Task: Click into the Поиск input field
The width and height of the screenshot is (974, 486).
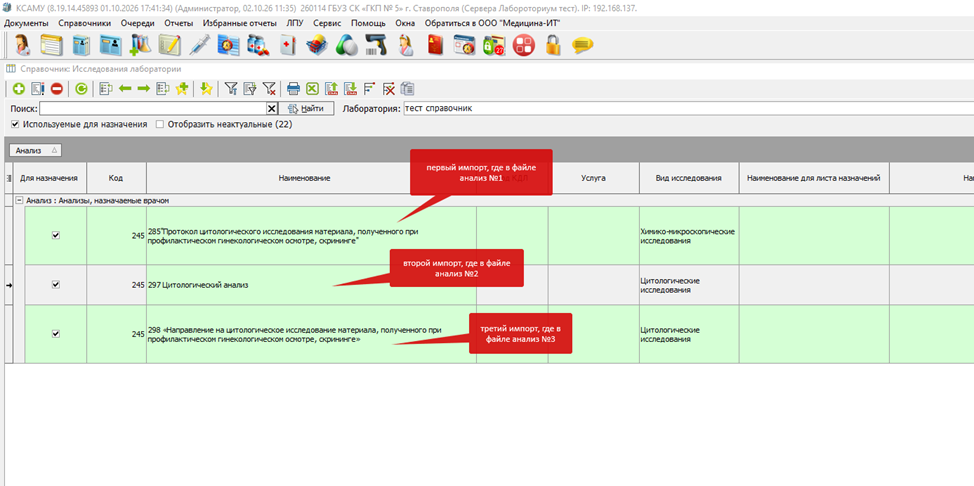Action: (153, 109)
